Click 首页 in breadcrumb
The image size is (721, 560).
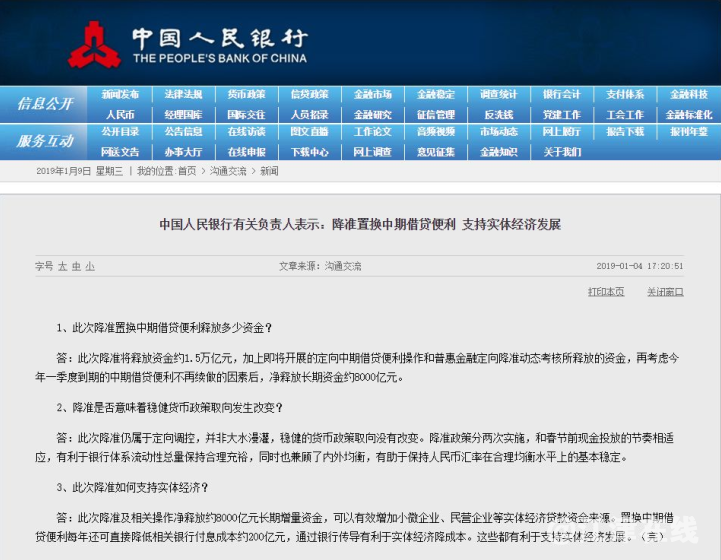coord(187,171)
